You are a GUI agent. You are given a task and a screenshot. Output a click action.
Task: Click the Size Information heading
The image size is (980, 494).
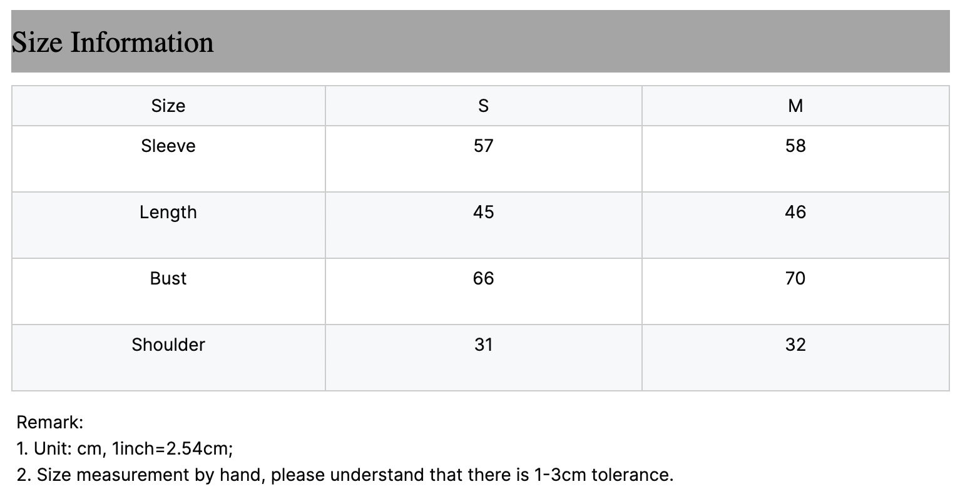(x=113, y=43)
